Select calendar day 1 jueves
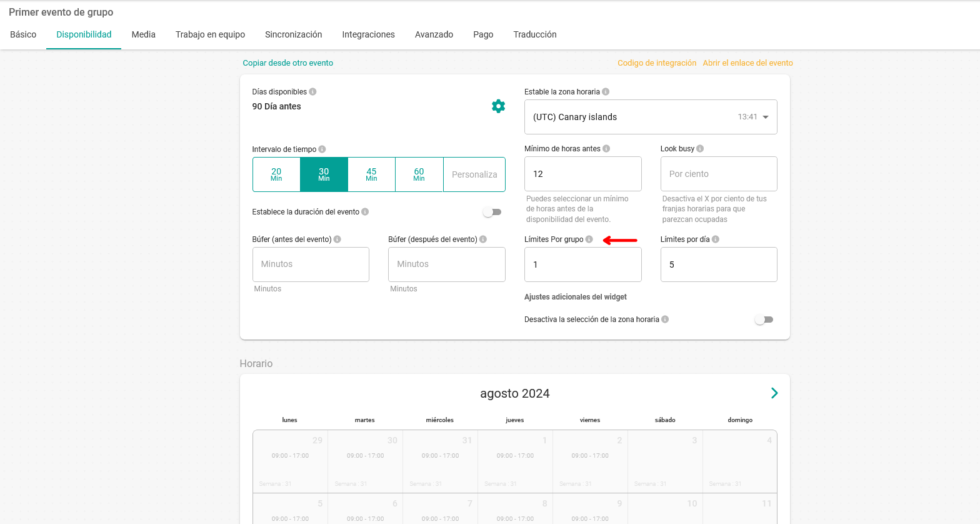The image size is (980, 524). [x=515, y=461]
